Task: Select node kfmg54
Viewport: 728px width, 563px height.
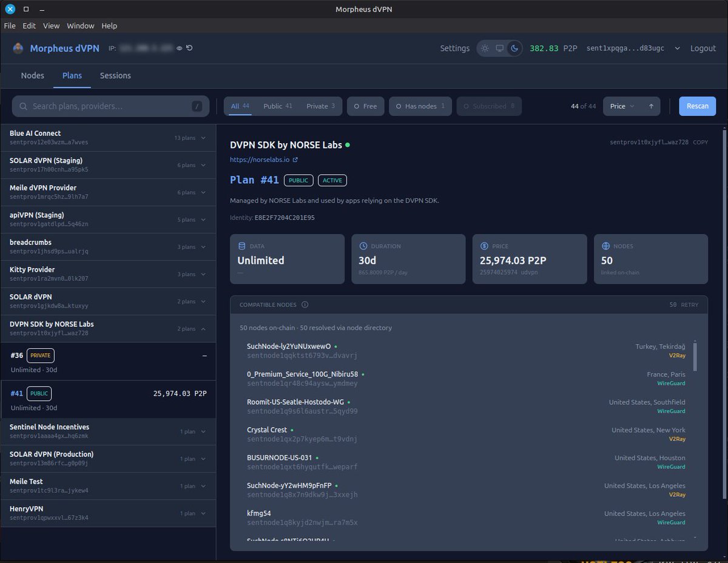Action: click(x=466, y=517)
